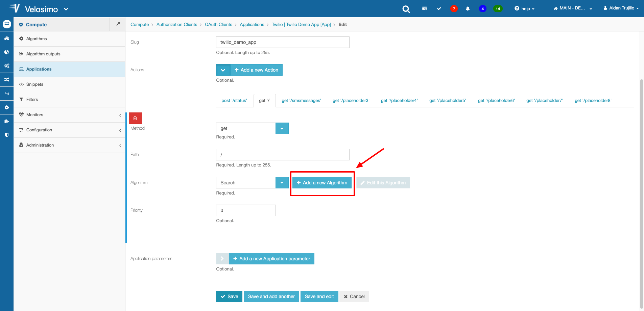Click the Velosimo logo
This screenshot has width=644, height=311.
point(14,8)
